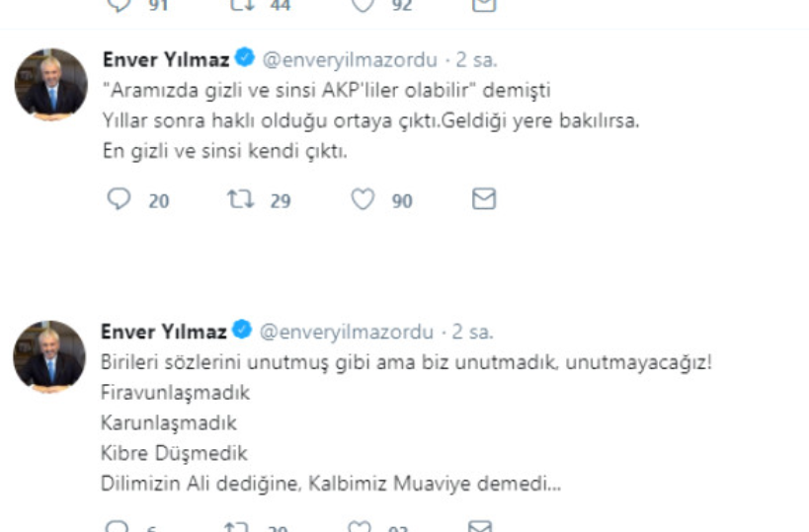Like the tweet with 90 likes
Screen dimensions: 809x532
[x=364, y=199]
